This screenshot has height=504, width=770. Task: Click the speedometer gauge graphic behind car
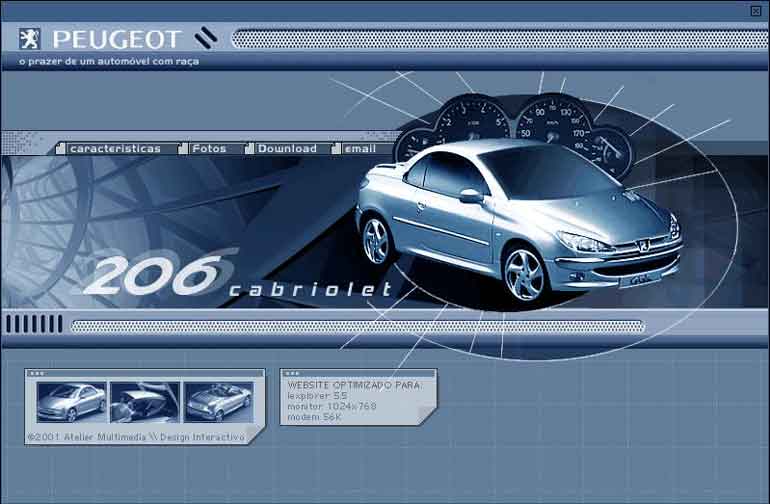click(553, 118)
